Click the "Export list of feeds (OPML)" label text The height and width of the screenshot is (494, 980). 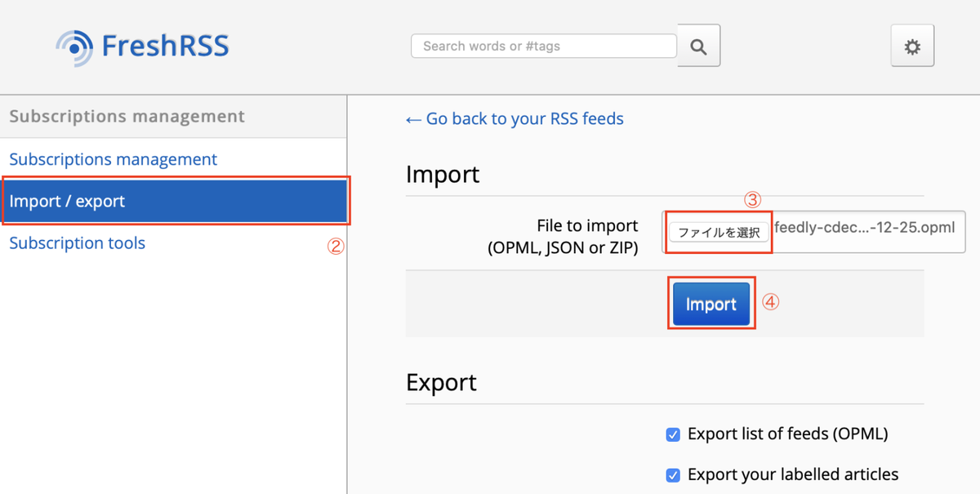click(x=787, y=434)
